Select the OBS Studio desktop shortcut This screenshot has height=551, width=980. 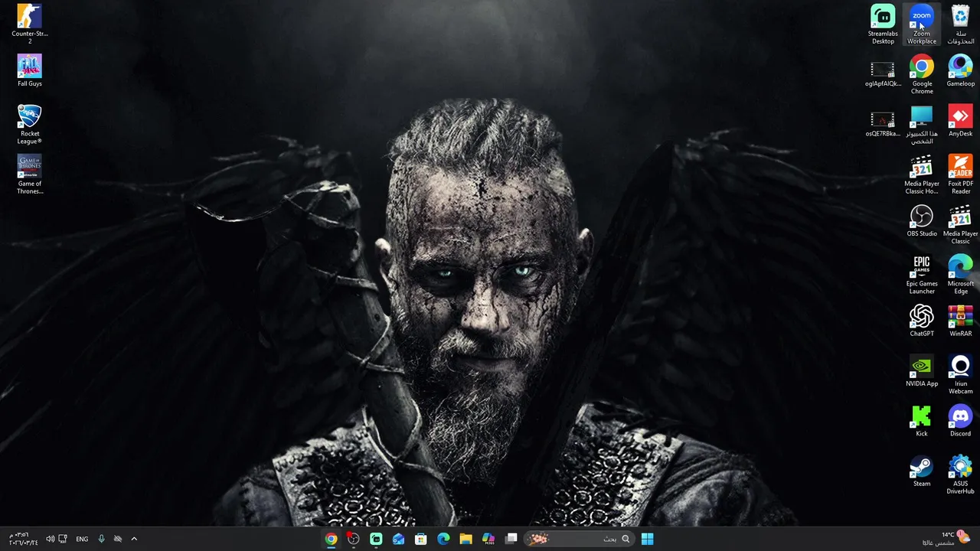922,220
